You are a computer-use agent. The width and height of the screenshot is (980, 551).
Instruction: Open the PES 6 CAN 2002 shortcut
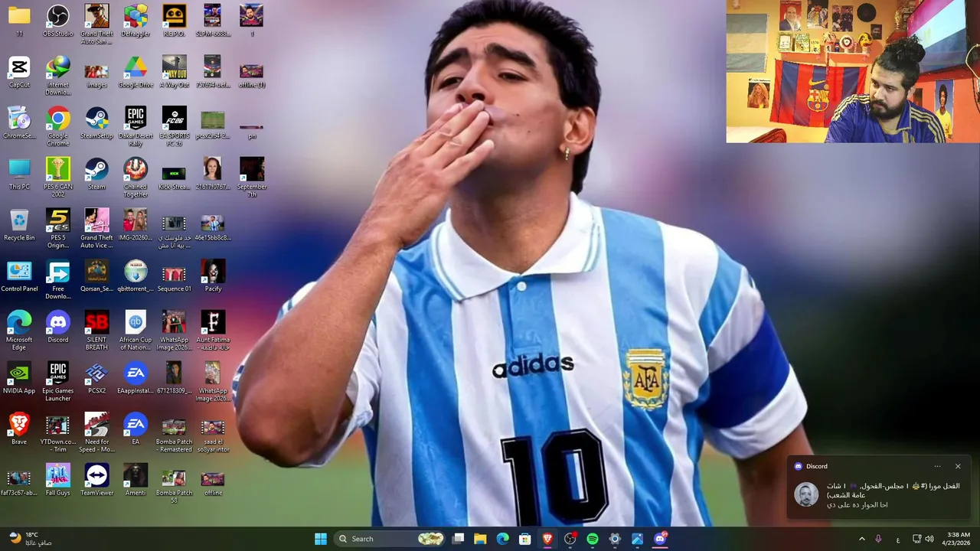pos(57,178)
